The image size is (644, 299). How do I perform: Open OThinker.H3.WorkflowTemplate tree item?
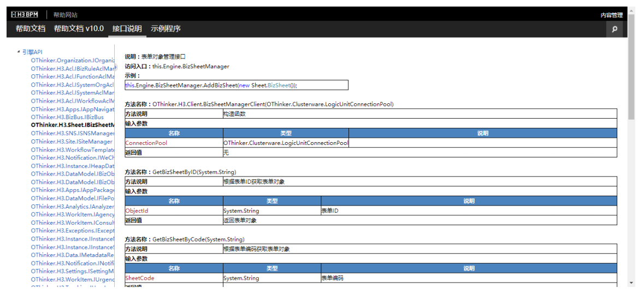pyautogui.click(x=72, y=150)
